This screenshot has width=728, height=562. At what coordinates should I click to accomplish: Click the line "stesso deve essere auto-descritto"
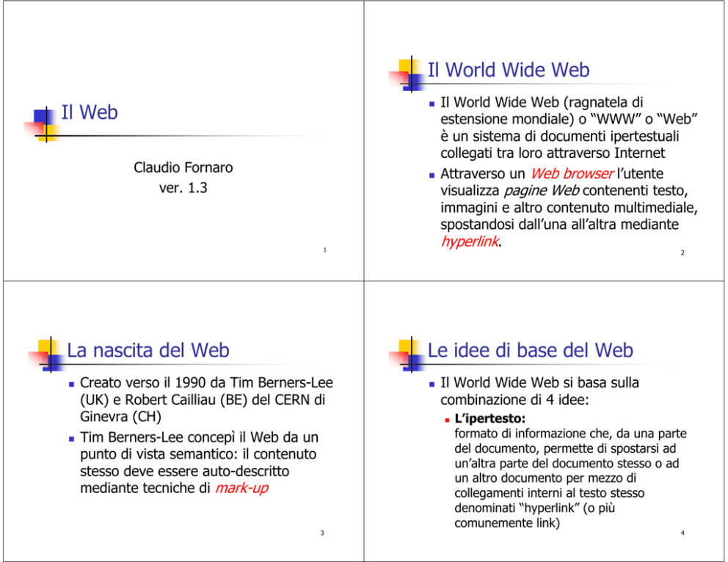tap(185, 471)
